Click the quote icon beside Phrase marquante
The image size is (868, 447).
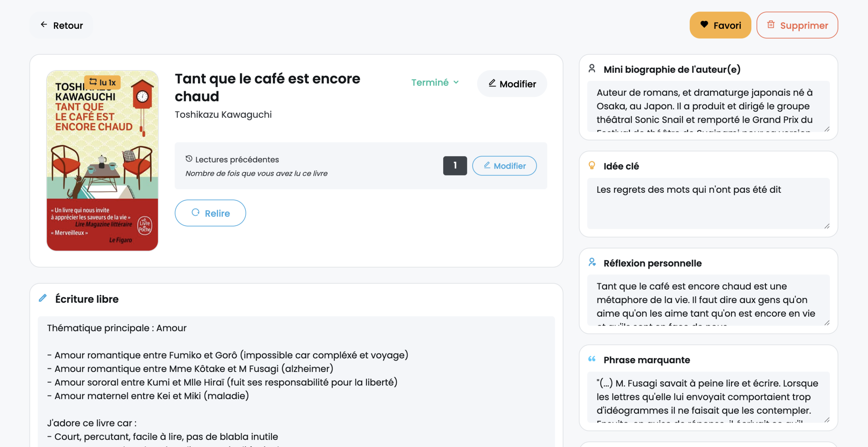(x=592, y=359)
